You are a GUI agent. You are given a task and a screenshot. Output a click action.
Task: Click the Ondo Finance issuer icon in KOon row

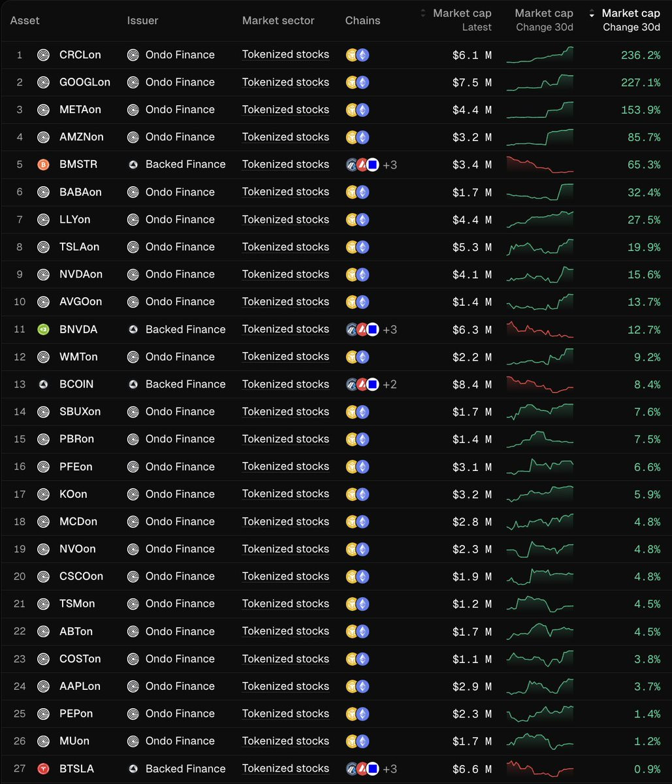(133, 495)
